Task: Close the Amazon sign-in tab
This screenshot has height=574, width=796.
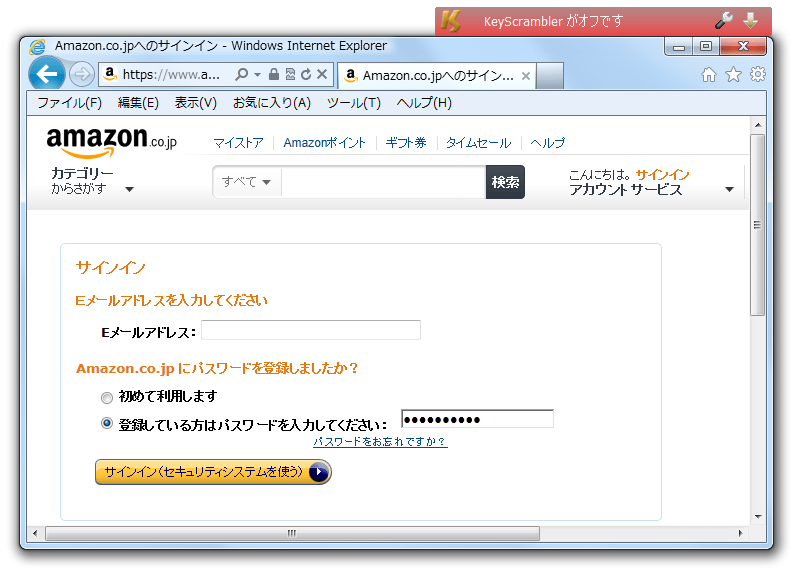Action: pyautogui.click(x=526, y=76)
